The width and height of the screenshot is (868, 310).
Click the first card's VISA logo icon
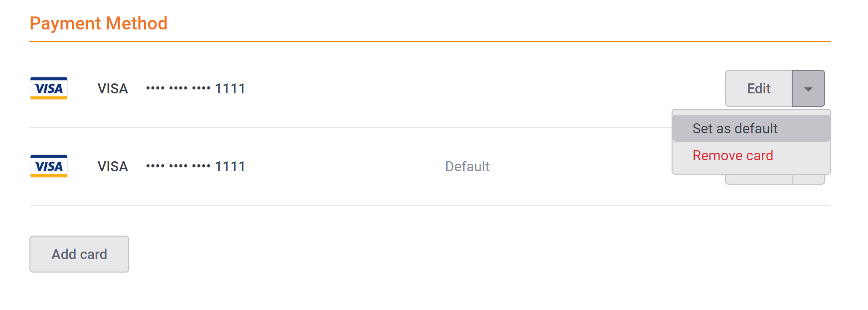coord(49,88)
